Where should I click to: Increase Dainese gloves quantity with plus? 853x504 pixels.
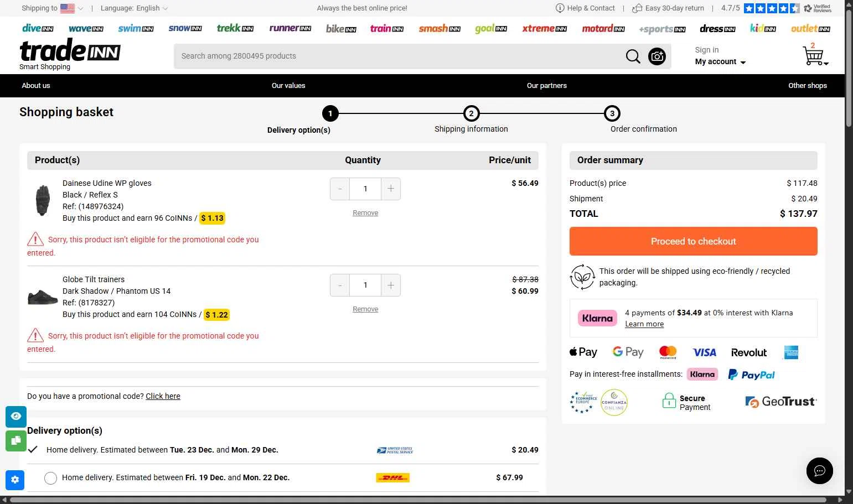[x=391, y=189]
